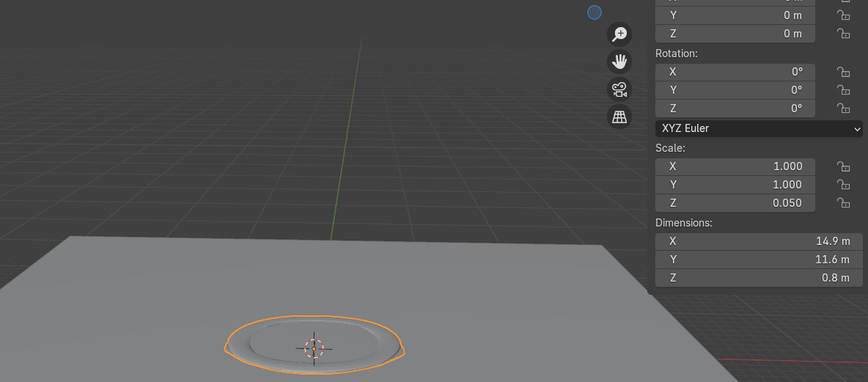Image resolution: width=868 pixels, height=382 pixels.
Task: Toggle the Rotation Z lock icon
Action: (x=844, y=109)
